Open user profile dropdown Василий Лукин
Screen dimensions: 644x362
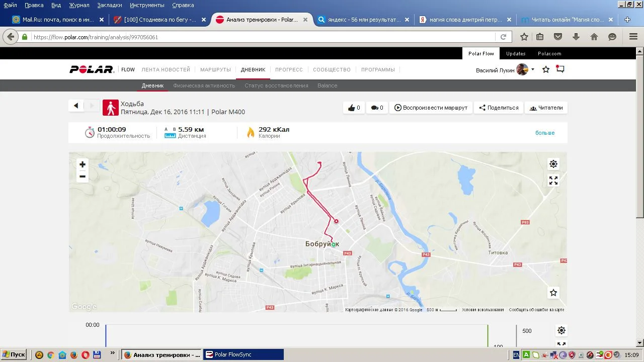505,70
